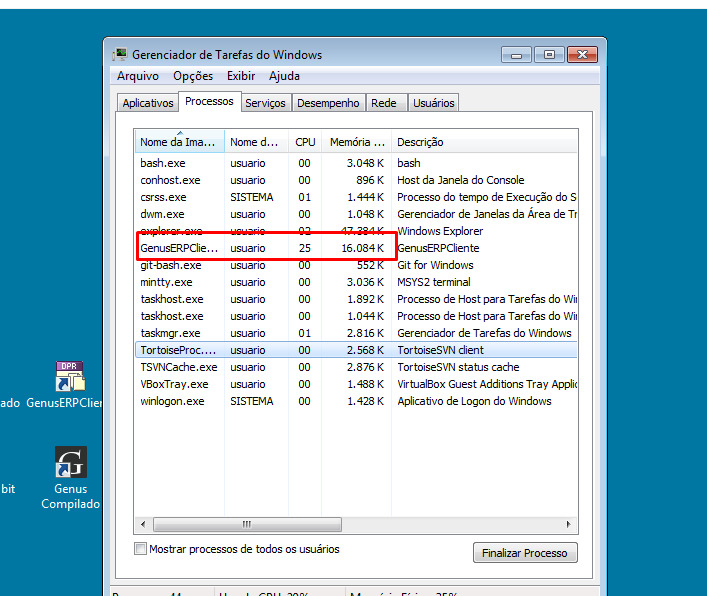Viewport: 707px width, 596px height.
Task: Click the VirtualBox Guest Additions Tray description
Action: (x=487, y=384)
